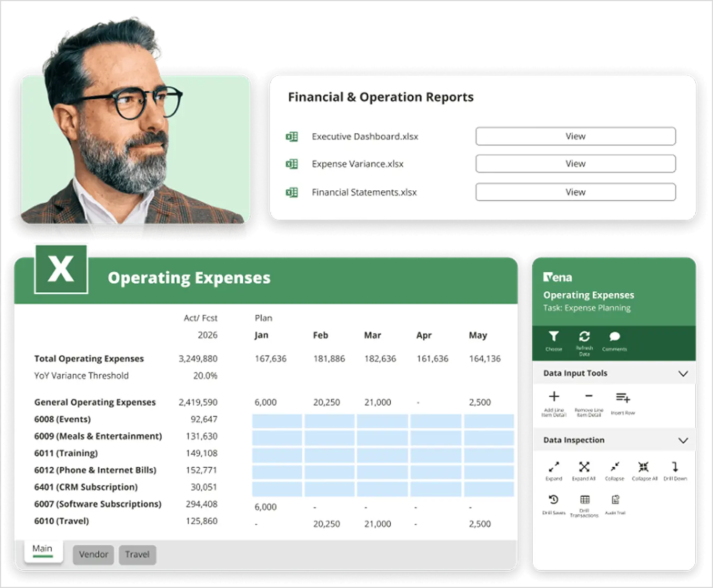Click the Financial & Operation Reports heading
The height and width of the screenshot is (588, 713).
pos(381,97)
